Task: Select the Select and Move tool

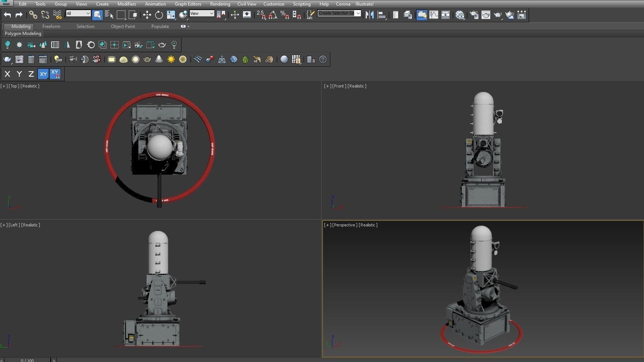Action: pos(147,15)
